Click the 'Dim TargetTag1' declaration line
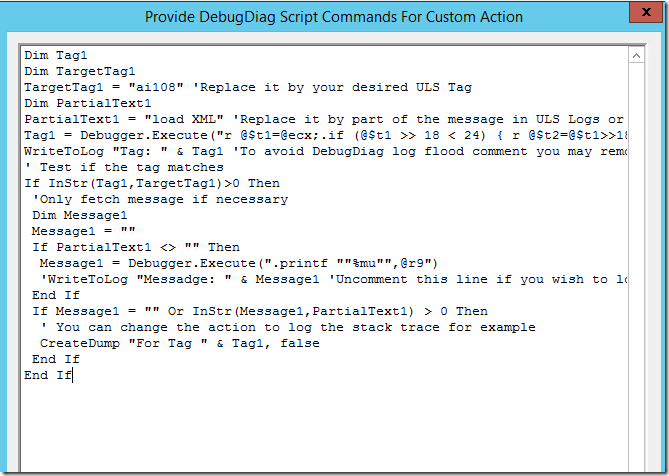Viewport: 669px width, 476px height. [78, 72]
